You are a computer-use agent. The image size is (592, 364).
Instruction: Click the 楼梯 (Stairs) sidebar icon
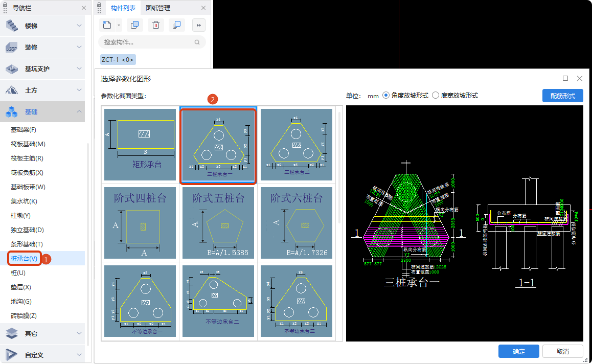pos(12,25)
